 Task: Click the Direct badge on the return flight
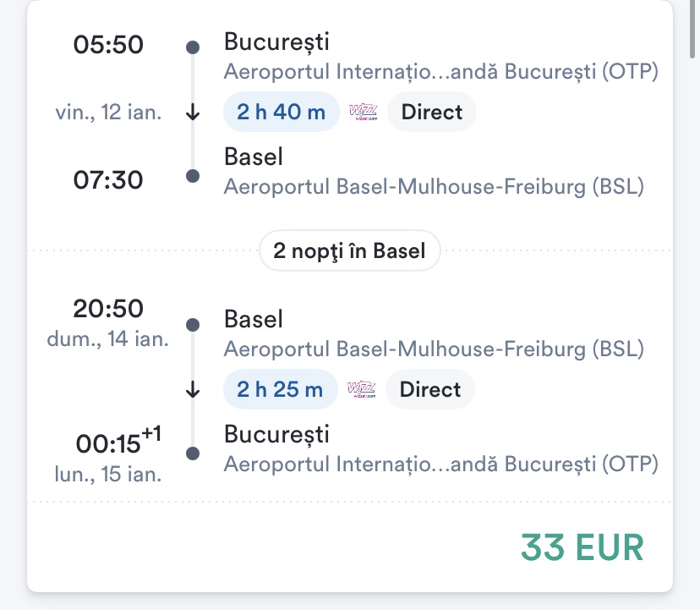point(430,389)
